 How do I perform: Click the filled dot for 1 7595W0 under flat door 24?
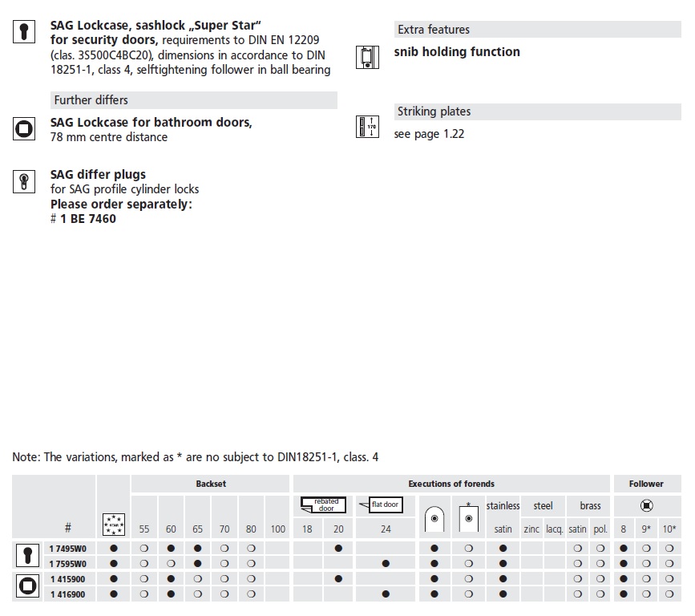pos(386,564)
